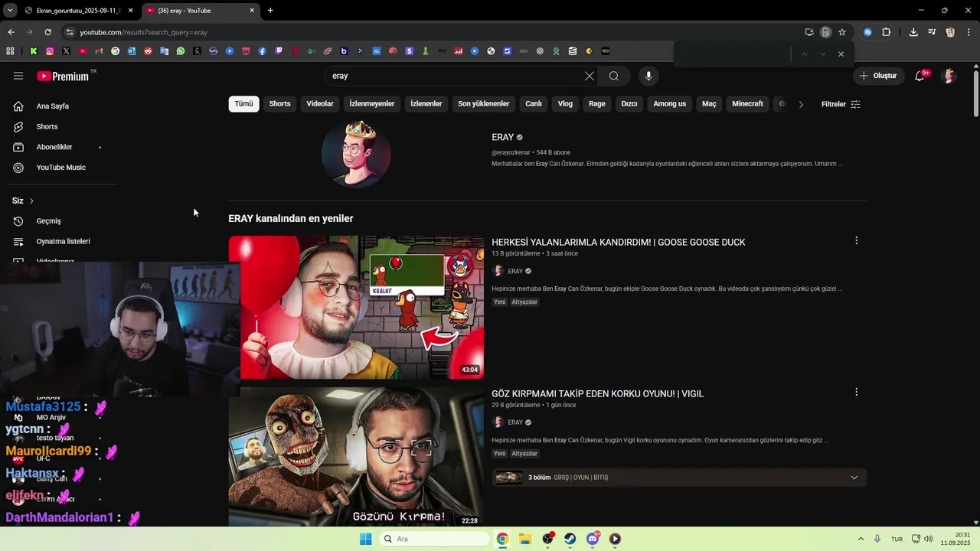This screenshot has height=551, width=980.
Task: Select the Minecraft filter chip
Action: click(747, 104)
